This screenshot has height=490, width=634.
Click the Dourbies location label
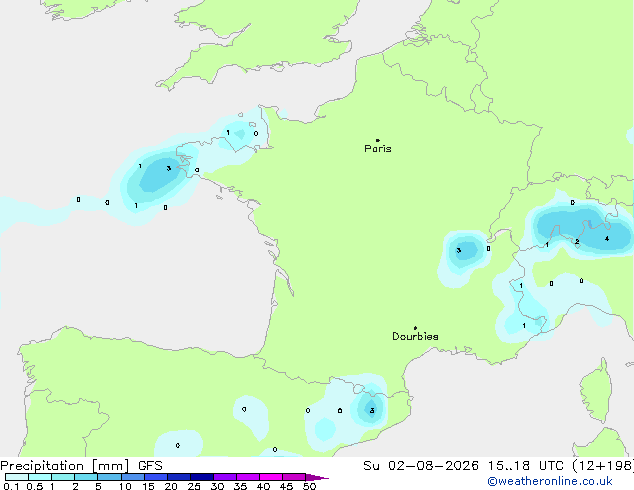415,336
